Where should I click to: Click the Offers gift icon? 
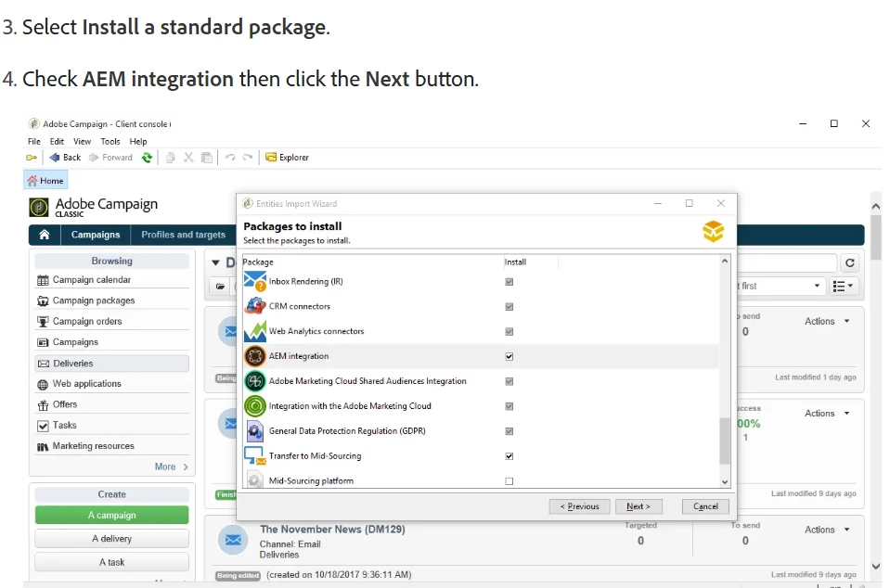pos(43,405)
